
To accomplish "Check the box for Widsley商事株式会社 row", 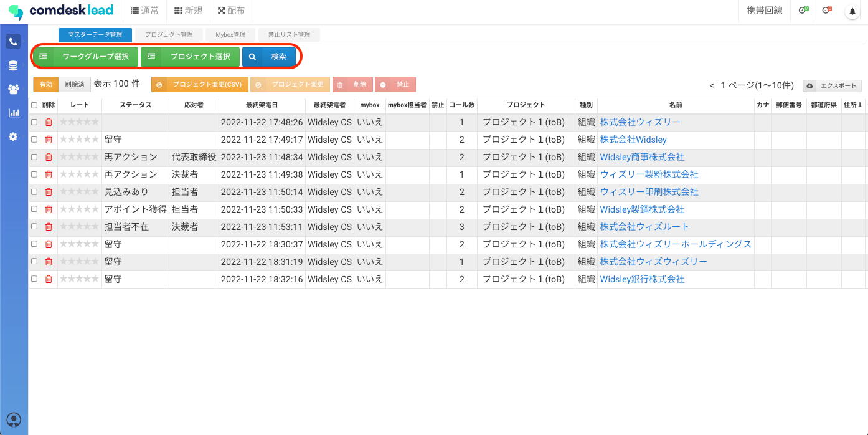I will pyautogui.click(x=34, y=157).
